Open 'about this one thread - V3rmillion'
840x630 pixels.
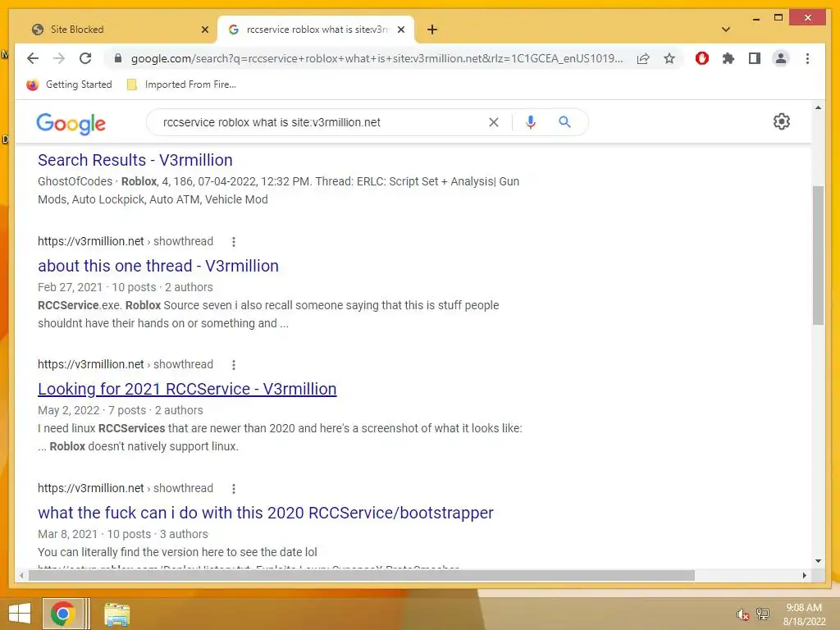click(x=158, y=266)
